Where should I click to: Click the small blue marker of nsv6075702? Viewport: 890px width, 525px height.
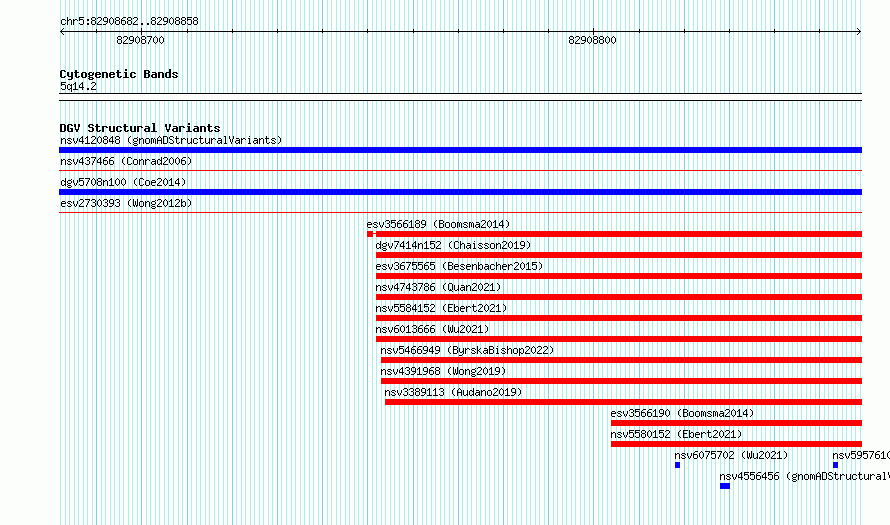(677, 465)
